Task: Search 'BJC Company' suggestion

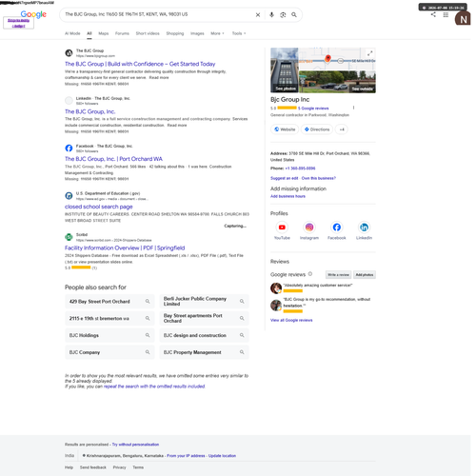Action: point(109,352)
